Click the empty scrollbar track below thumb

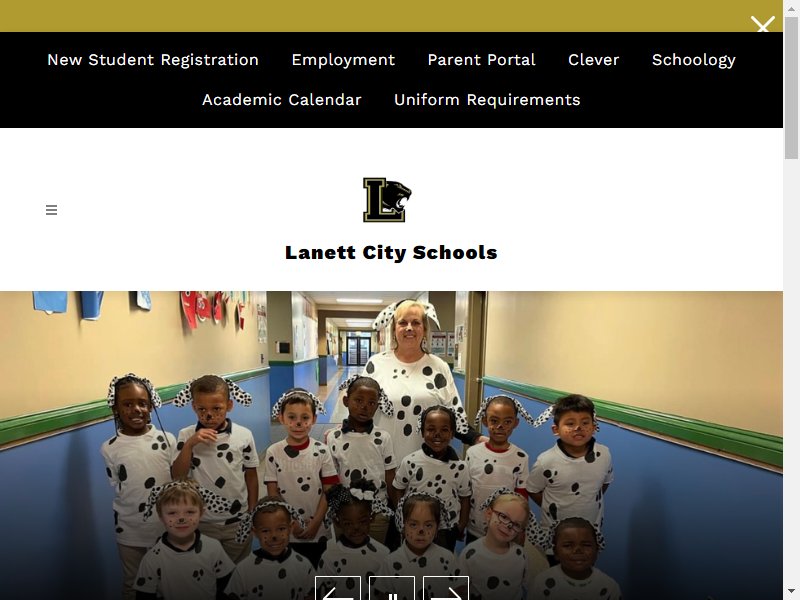tap(791, 372)
